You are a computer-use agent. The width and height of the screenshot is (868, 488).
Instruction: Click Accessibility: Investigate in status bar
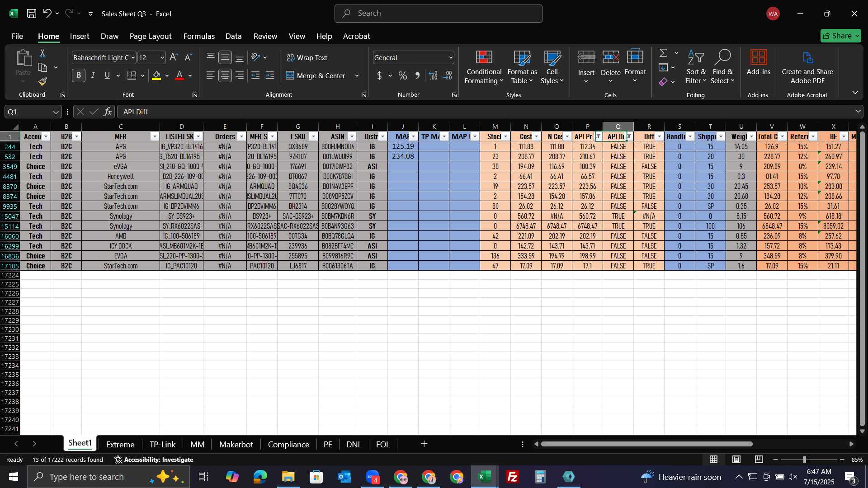point(154,460)
